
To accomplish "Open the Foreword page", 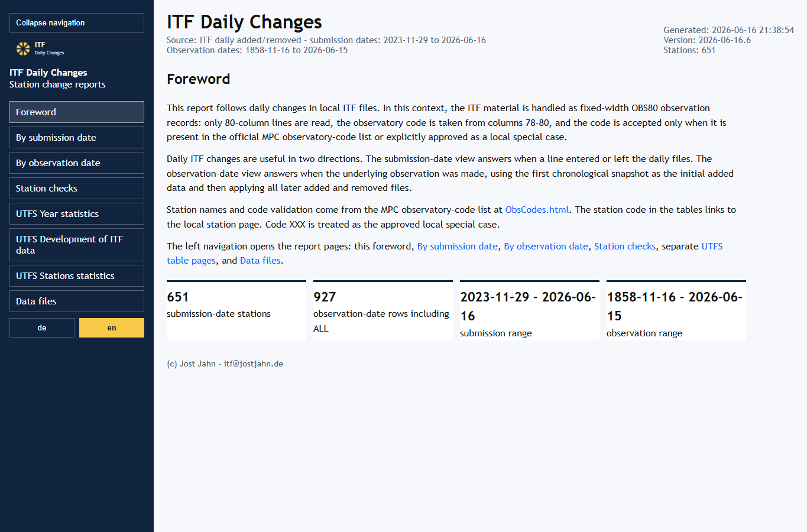I will pyautogui.click(x=77, y=112).
